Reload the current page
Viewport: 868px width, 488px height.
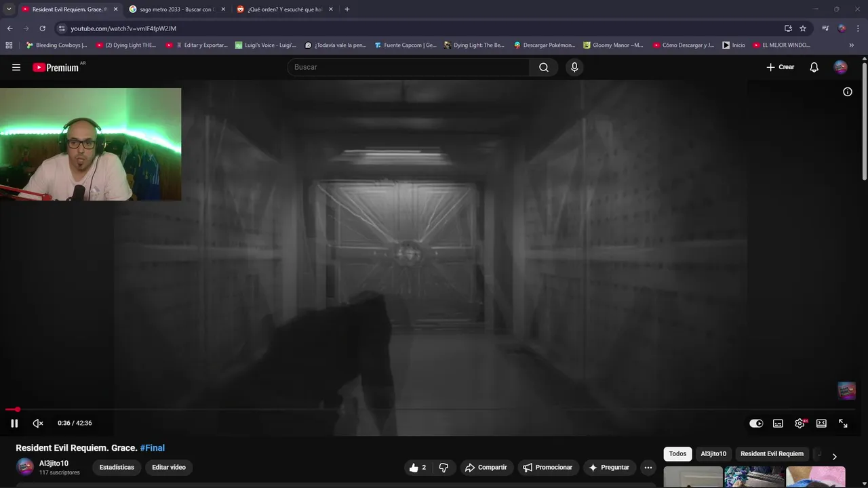tap(42, 28)
